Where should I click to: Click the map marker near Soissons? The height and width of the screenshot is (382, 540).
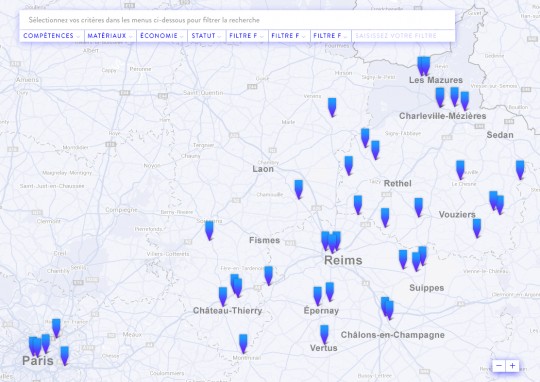click(x=209, y=230)
